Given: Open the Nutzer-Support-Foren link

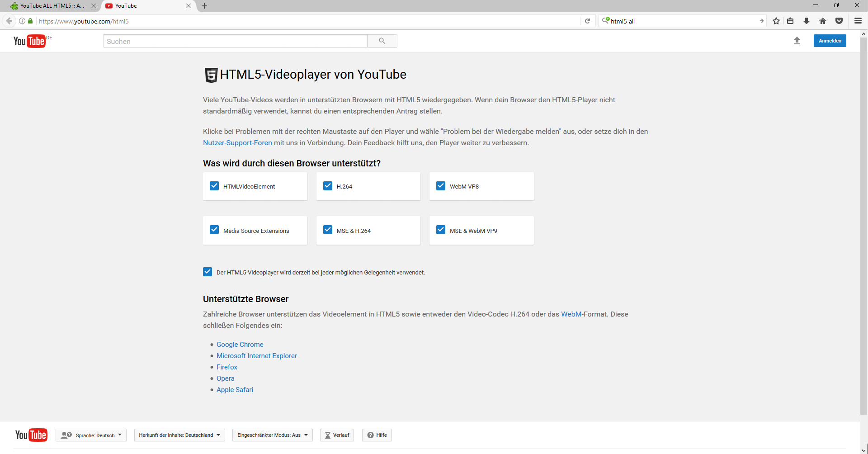Looking at the screenshot, I should [237, 143].
